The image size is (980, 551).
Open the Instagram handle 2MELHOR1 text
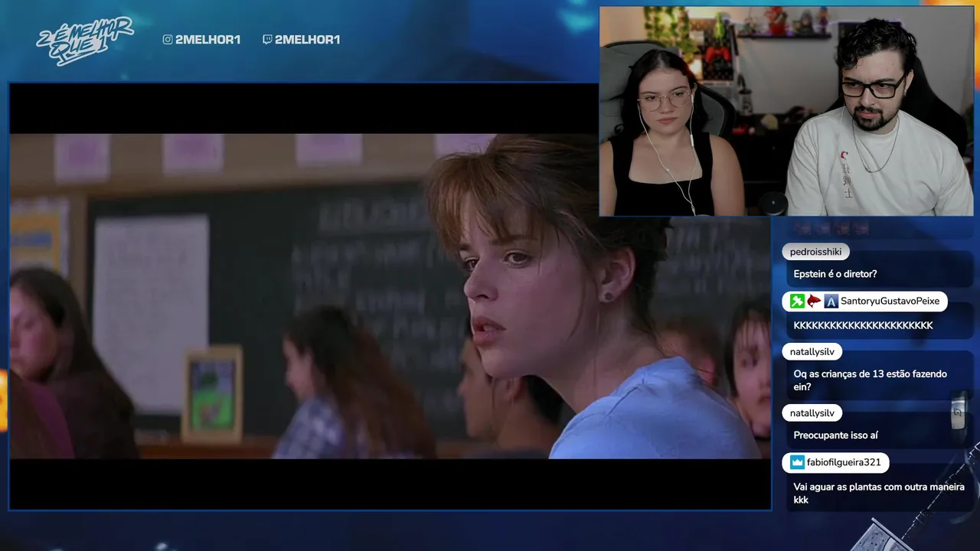[x=207, y=40]
